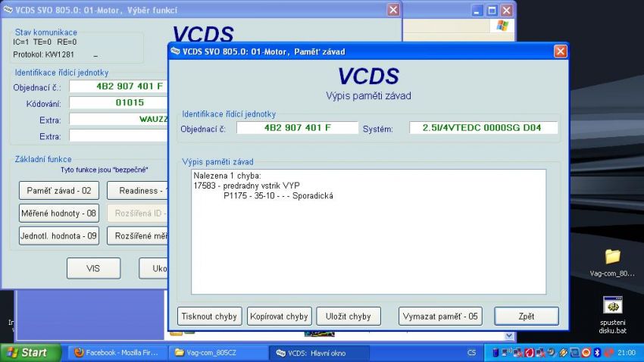The width and height of the screenshot is (644, 362).
Task: Select the line 'Nalezena 1 chyba:'
Action: pyautogui.click(x=227, y=176)
